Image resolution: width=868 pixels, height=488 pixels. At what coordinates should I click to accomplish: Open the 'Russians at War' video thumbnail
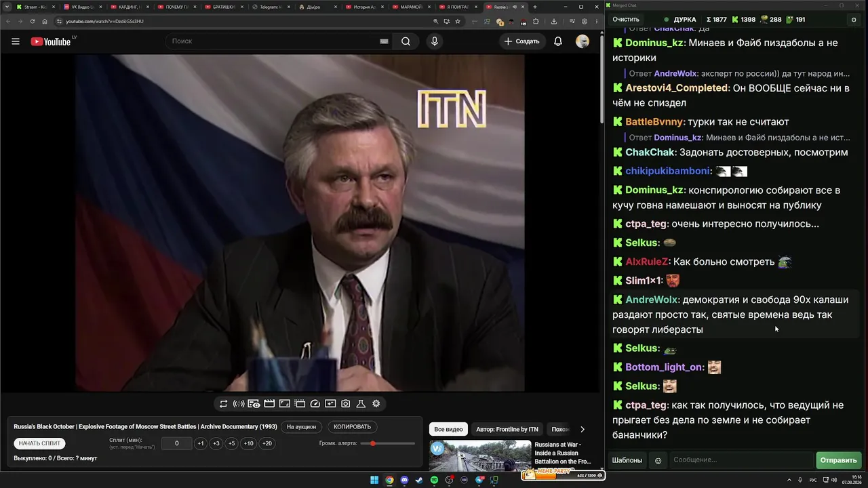tap(480, 455)
